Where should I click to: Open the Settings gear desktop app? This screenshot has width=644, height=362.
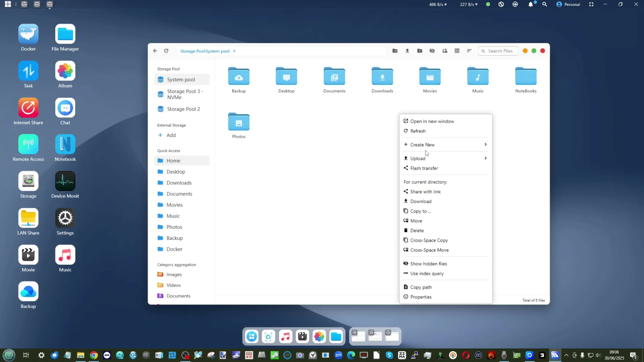coord(65,218)
